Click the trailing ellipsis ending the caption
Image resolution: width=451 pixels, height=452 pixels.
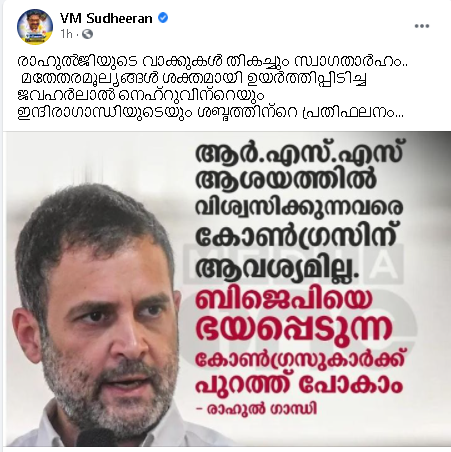[398, 116]
